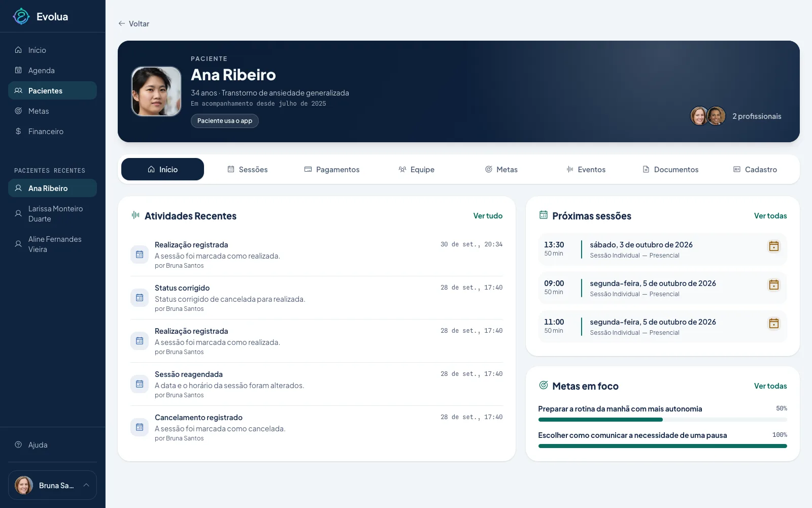Open the Metas tab in the patient page
The height and width of the screenshot is (508, 812).
(x=501, y=169)
